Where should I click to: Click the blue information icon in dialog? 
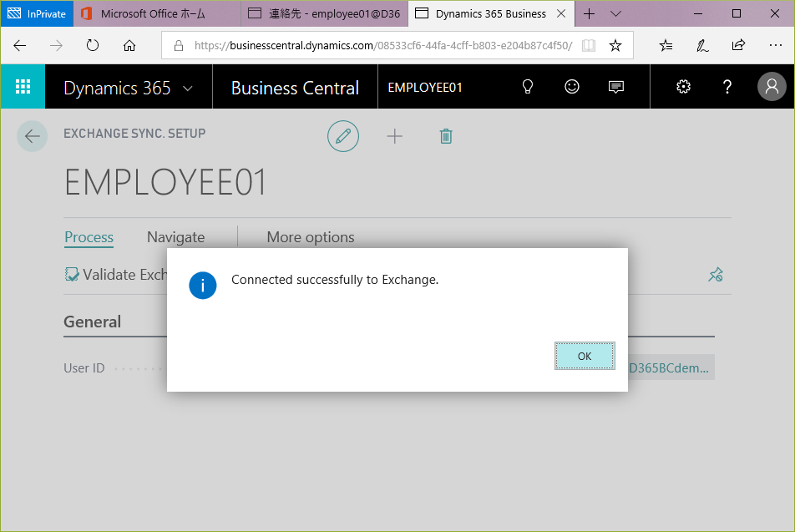203,286
